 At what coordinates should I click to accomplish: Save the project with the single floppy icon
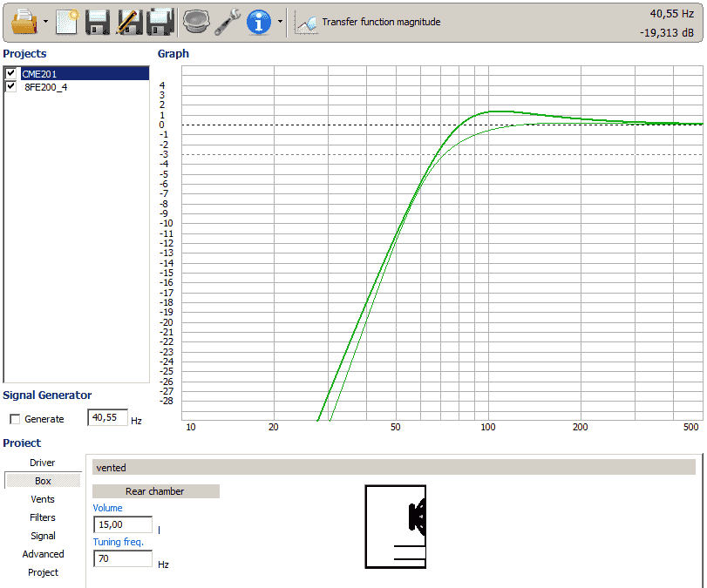(97, 22)
